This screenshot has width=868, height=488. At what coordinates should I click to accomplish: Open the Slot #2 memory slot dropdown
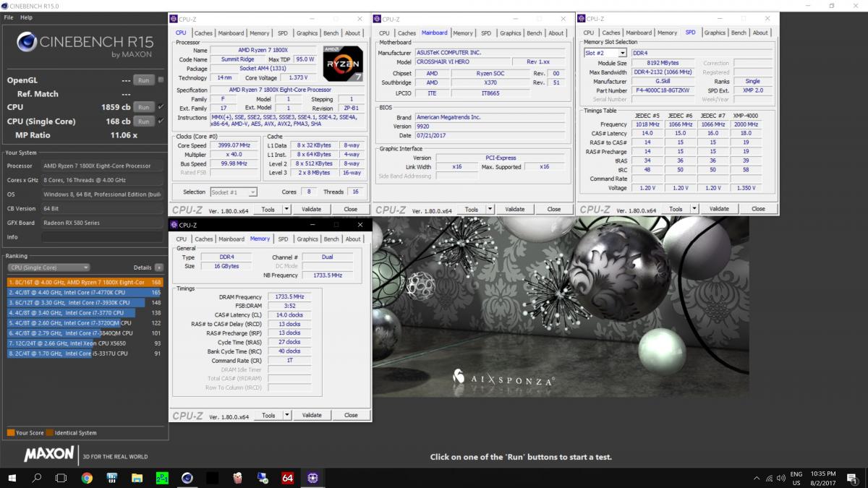pos(605,53)
